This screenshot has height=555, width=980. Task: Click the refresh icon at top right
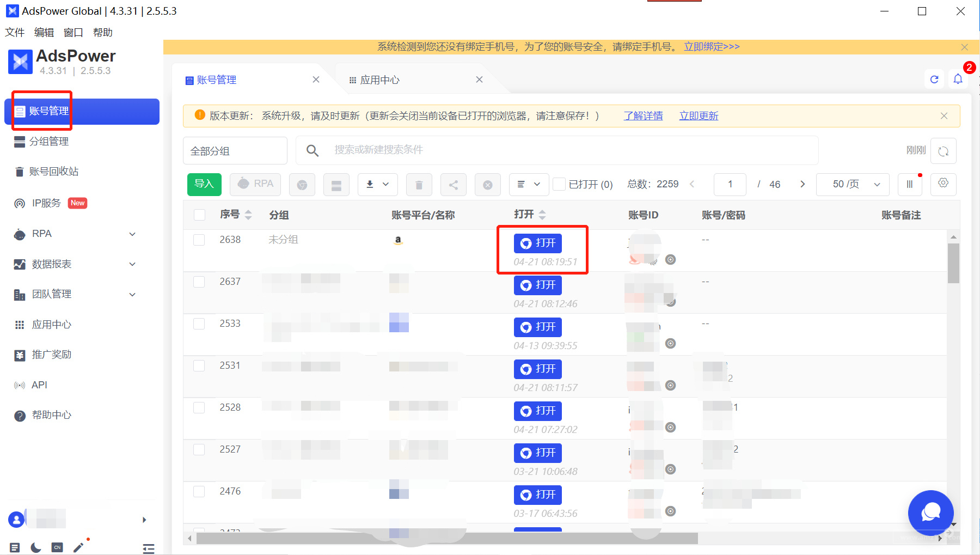pos(934,80)
